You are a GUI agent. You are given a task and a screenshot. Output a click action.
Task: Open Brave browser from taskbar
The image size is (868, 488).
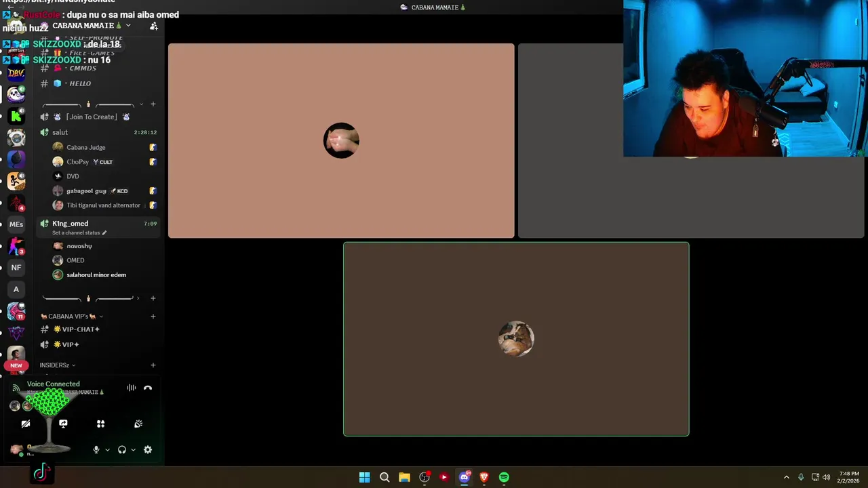[x=484, y=477]
